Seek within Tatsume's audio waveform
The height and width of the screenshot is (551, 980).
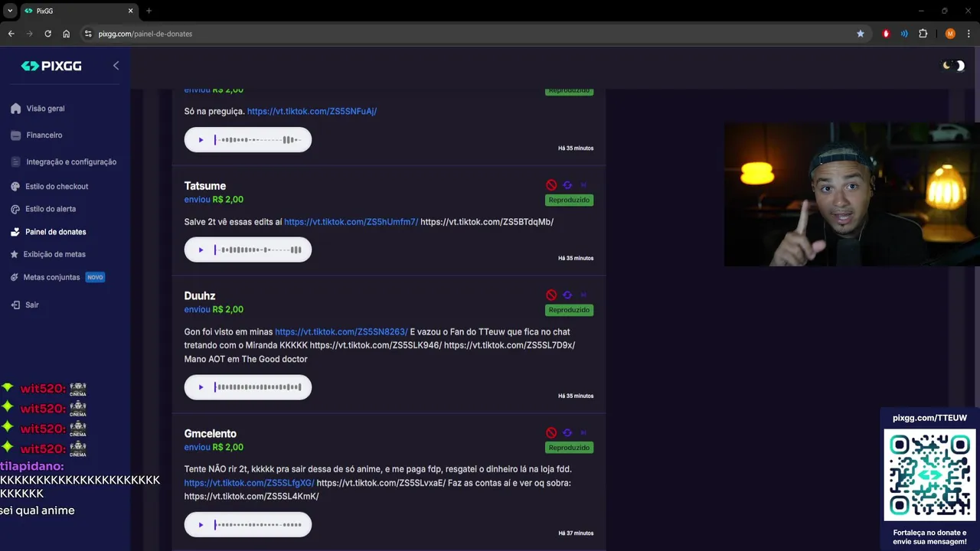[x=258, y=249]
